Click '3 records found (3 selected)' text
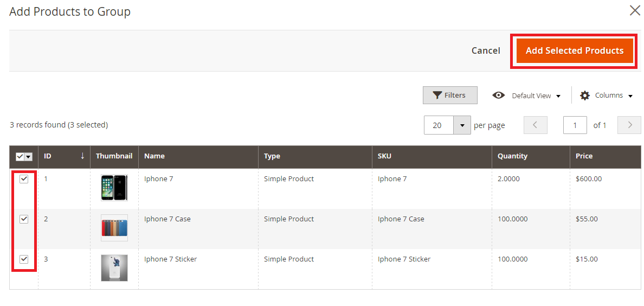 click(59, 125)
